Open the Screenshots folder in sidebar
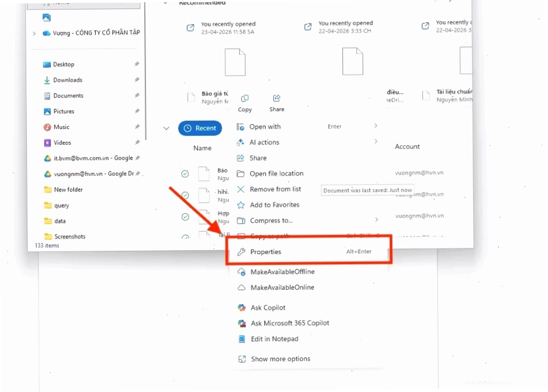Viewport: 548px width, 392px height. [70, 237]
